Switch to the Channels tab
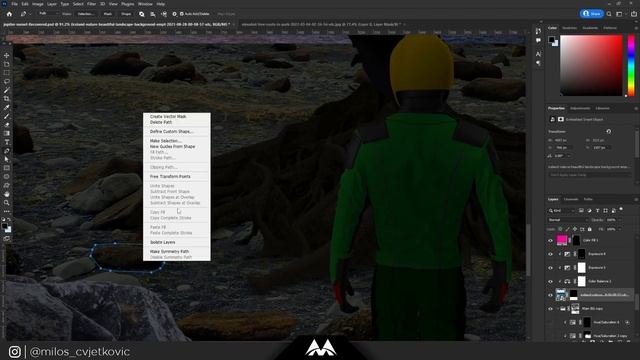 click(571, 199)
